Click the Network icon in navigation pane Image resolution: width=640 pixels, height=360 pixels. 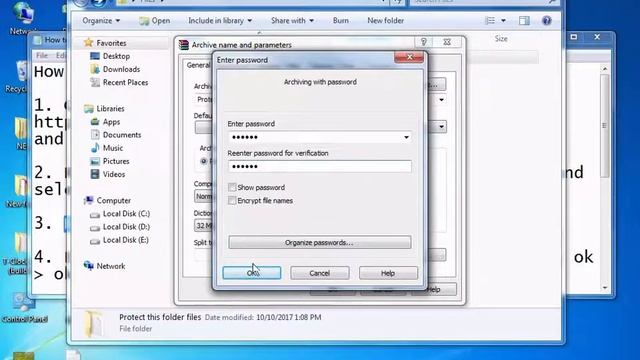[x=88, y=266]
